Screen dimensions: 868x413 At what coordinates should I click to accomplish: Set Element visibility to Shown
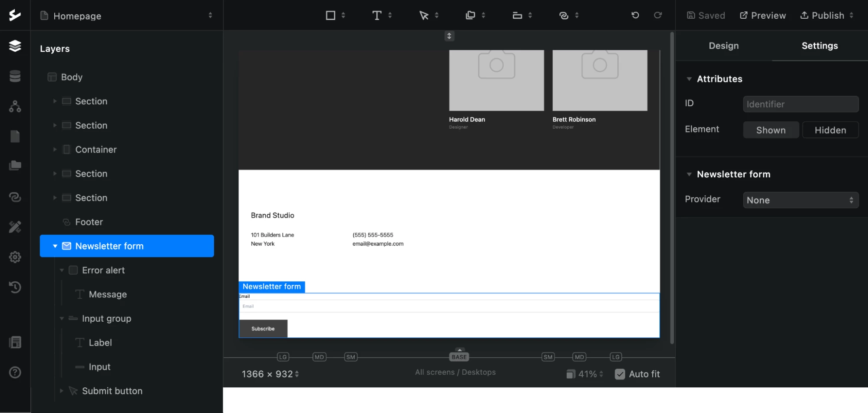(x=771, y=130)
